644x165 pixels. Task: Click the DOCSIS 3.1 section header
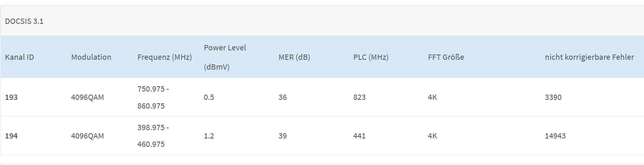(24, 21)
